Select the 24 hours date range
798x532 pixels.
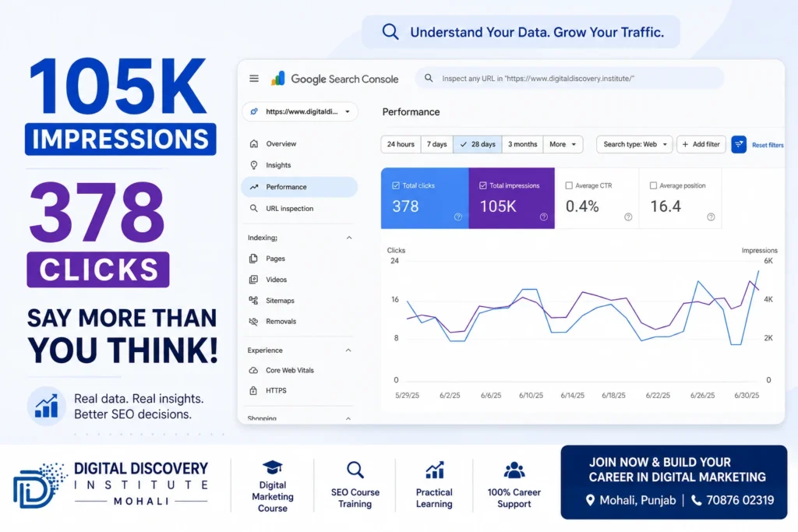tap(401, 144)
